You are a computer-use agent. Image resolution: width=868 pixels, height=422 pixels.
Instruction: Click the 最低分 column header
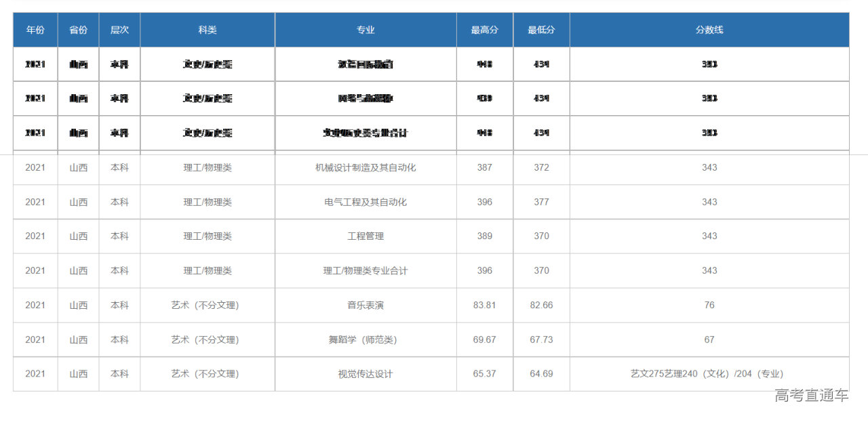point(541,30)
